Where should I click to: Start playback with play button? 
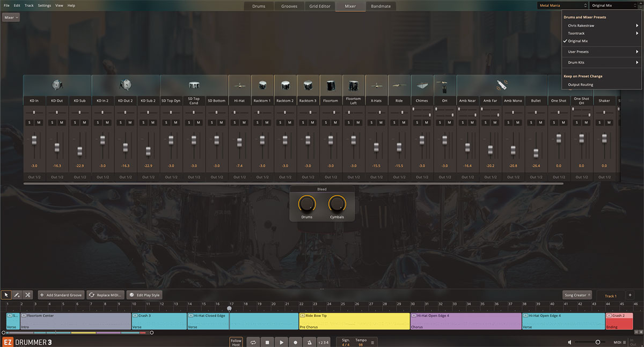281,342
